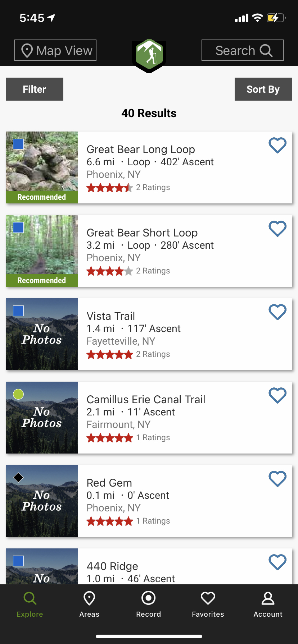Tap the magnifier icon in Search box
The height and width of the screenshot is (644, 298).
coord(266,51)
